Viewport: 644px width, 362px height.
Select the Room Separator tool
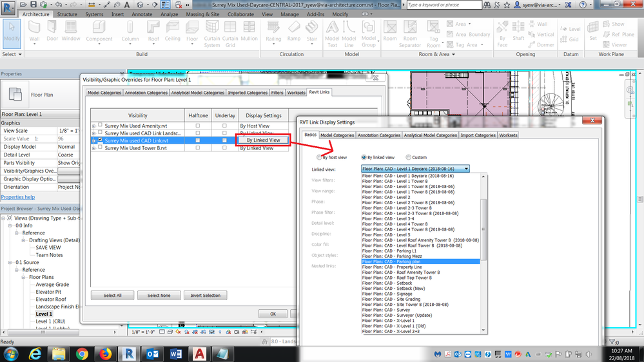410,33
